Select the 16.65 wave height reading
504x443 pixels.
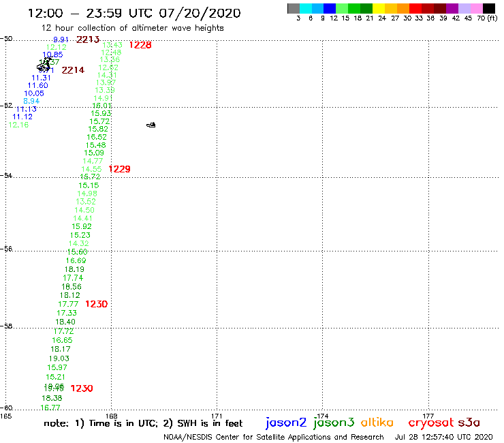(62, 340)
